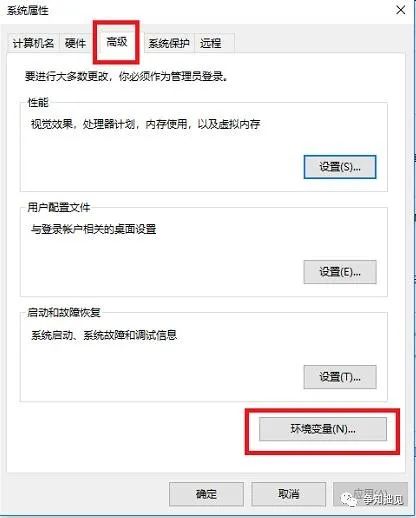Click the WeChat watermark icon

tap(348, 499)
